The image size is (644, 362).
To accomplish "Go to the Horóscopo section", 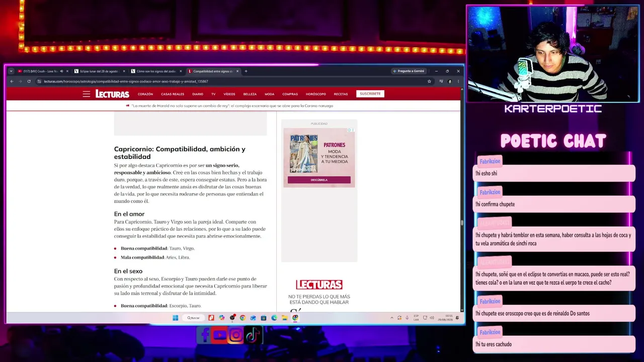I will pyautogui.click(x=316, y=94).
